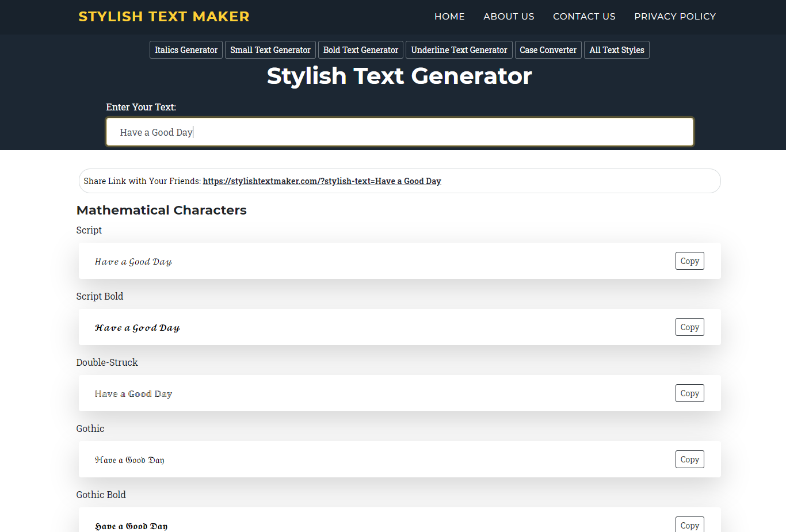The width and height of the screenshot is (786, 532).
Task: Go to the HOME menu item
Action: coord(449,16)
